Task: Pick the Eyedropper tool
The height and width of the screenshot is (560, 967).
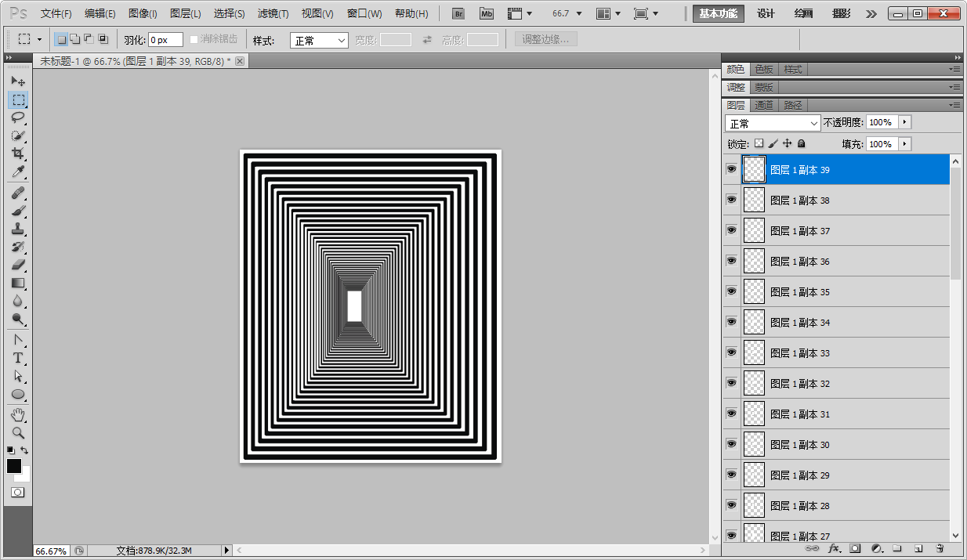Action: (x=18, y=172)
